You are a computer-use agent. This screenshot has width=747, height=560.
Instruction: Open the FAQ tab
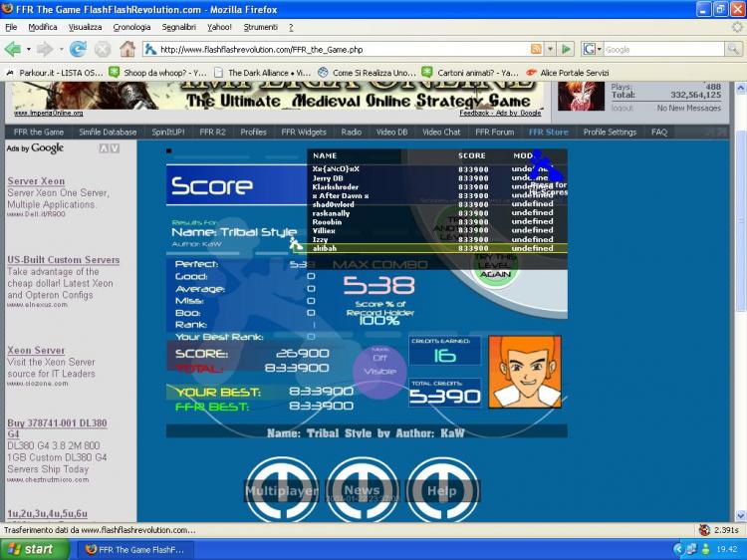point(659,132)
